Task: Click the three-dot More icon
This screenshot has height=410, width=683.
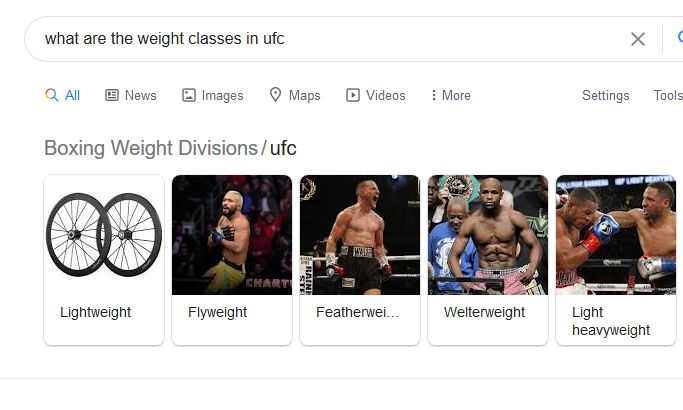Action: tap(433, 95)
